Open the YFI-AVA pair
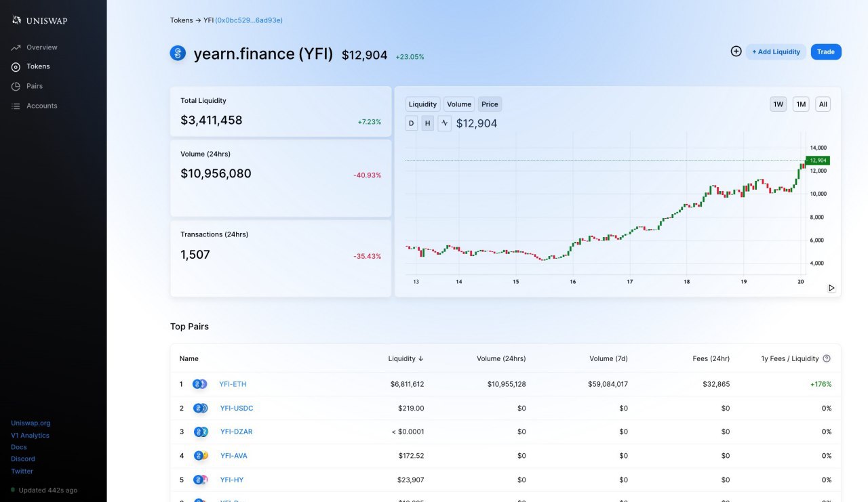Image resolution: width=868 pixels, height=502 pixels. (234, 456)
